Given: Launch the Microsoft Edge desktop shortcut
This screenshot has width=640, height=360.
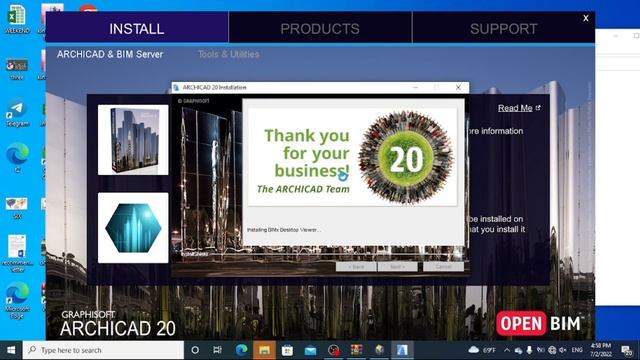Looking at the screenshot, I should (17, 300).
